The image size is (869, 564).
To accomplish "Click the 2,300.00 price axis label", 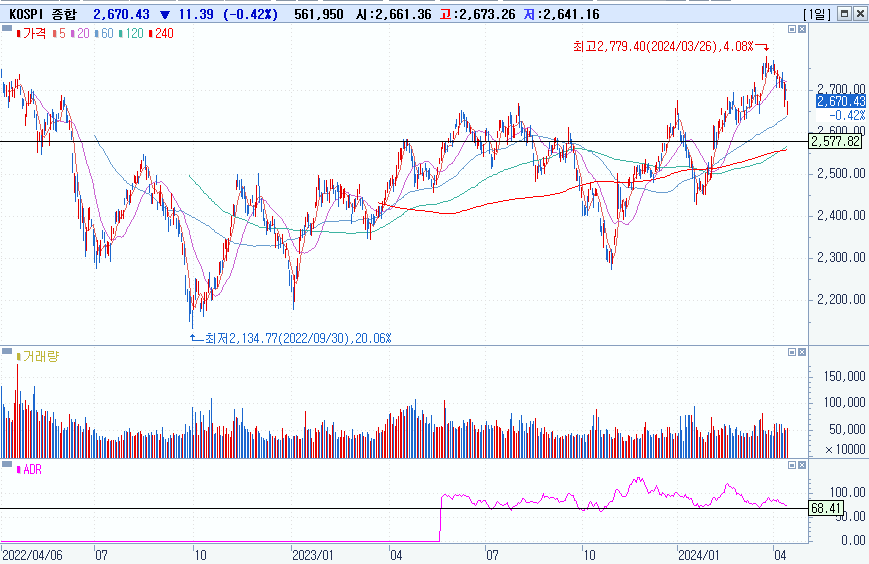I will (841, 258).
